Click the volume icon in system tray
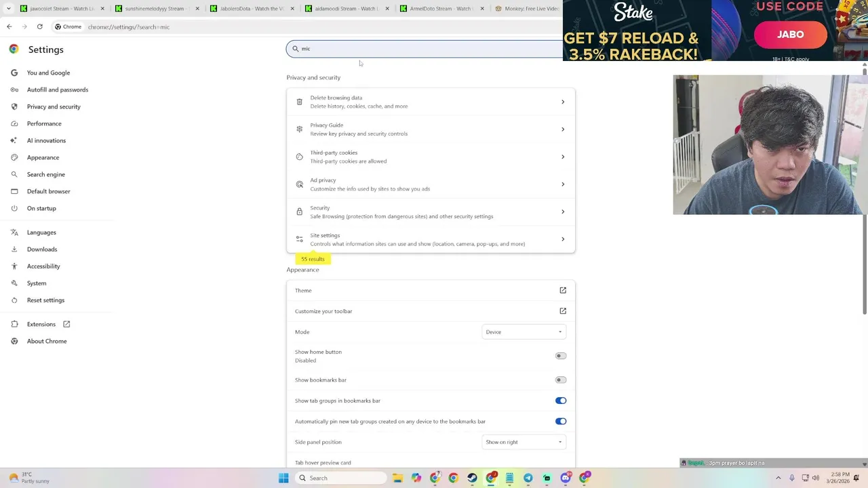Image resolution: width=868 pixels, height=488 pixels. pos(816,478)
